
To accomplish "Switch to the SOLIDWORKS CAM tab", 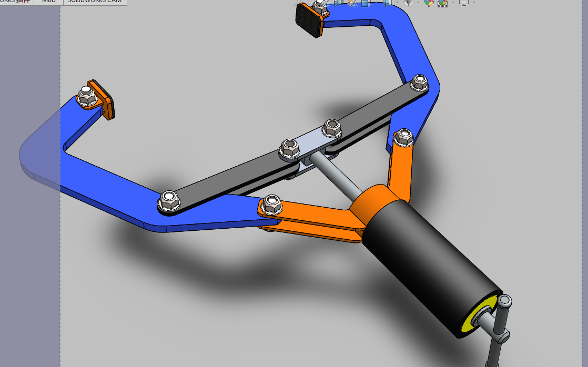I will pos(95,2).
